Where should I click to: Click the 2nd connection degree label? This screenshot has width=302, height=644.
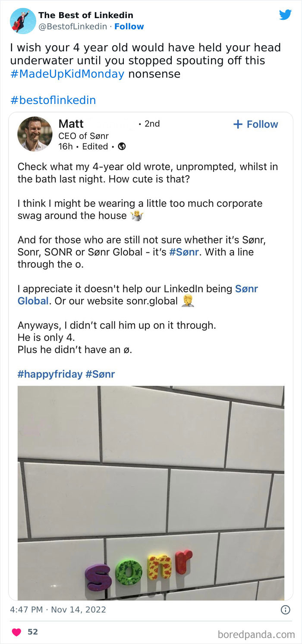pos(152,123)
